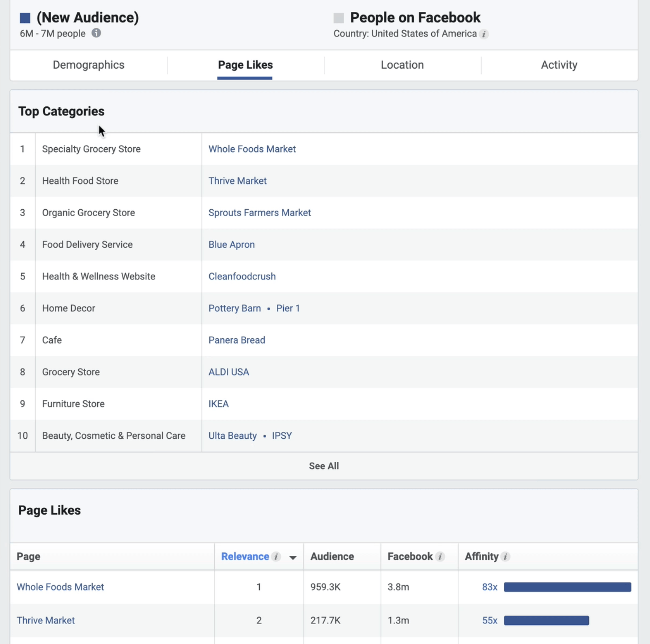Viewport: 650px width, 644px height.
Task: Click the Thrive Market affinity bar
Action: tap(547, 620)
